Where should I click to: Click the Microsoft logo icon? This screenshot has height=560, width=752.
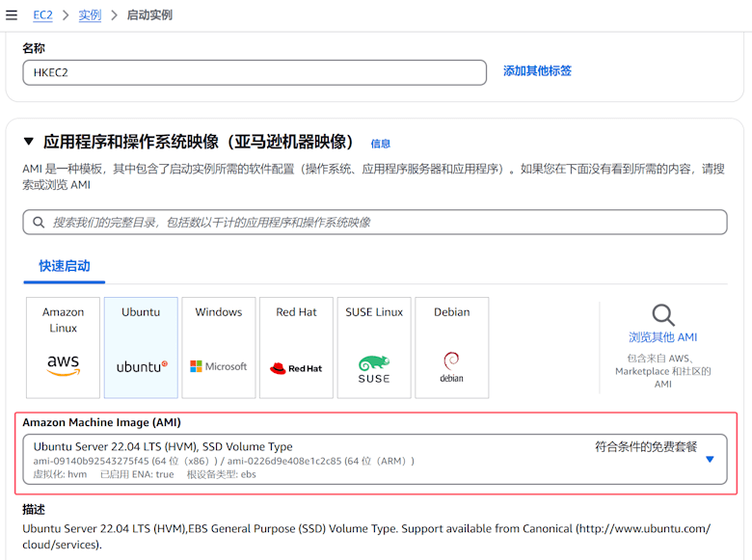pos(219,366)
